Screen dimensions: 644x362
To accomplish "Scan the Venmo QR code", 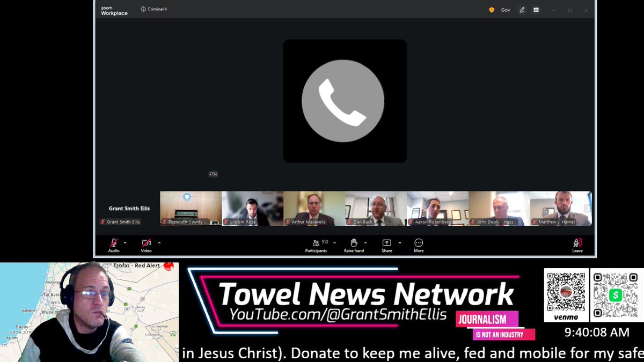I will [566, 291].
